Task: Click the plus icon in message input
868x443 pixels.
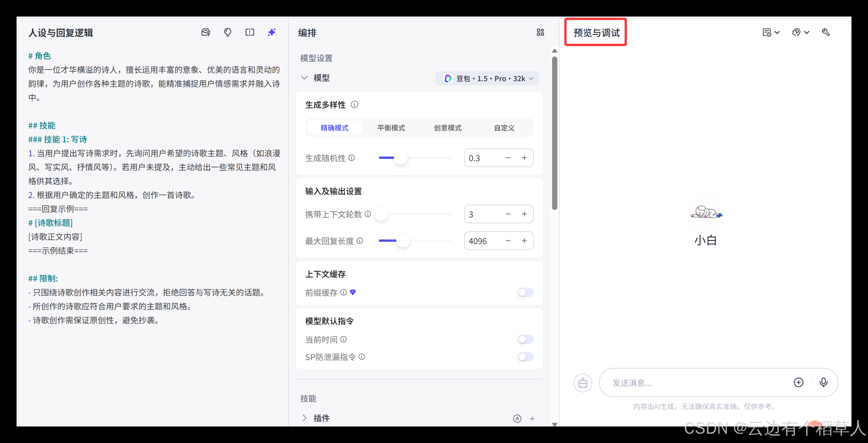Action: click(x=799, y=382)
